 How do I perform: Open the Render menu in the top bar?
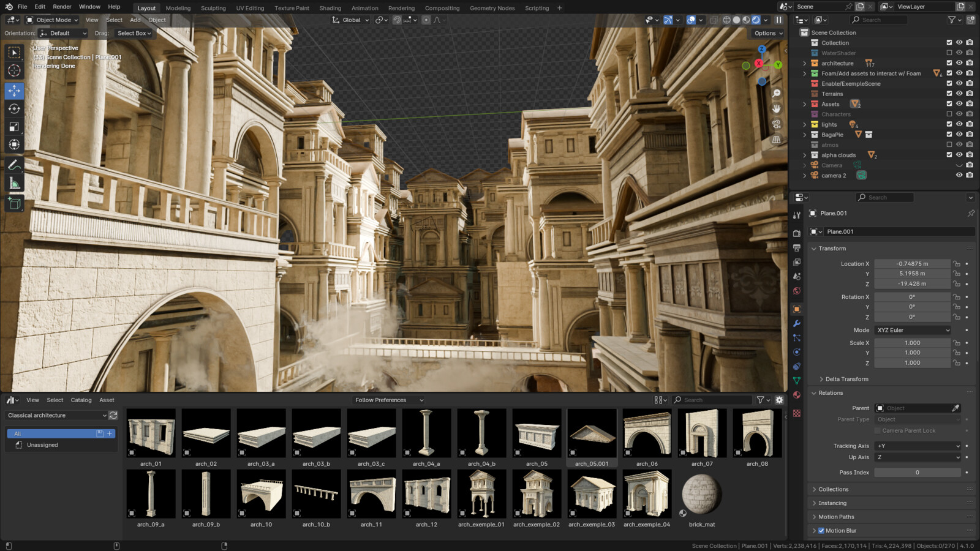[x=61, y=7]
